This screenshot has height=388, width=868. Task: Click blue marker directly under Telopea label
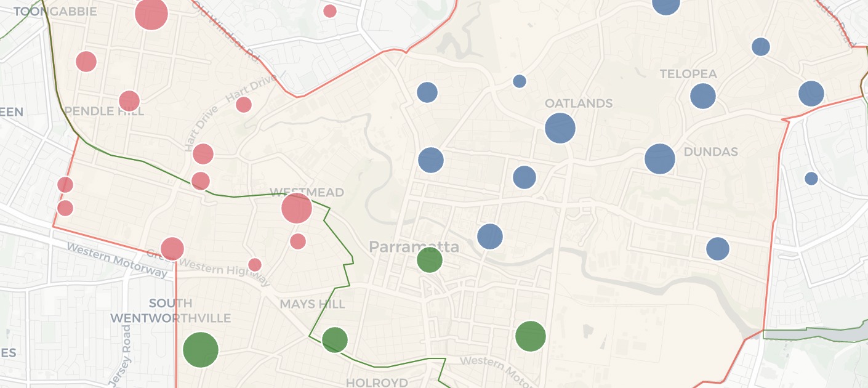click(x=703, y=96)
